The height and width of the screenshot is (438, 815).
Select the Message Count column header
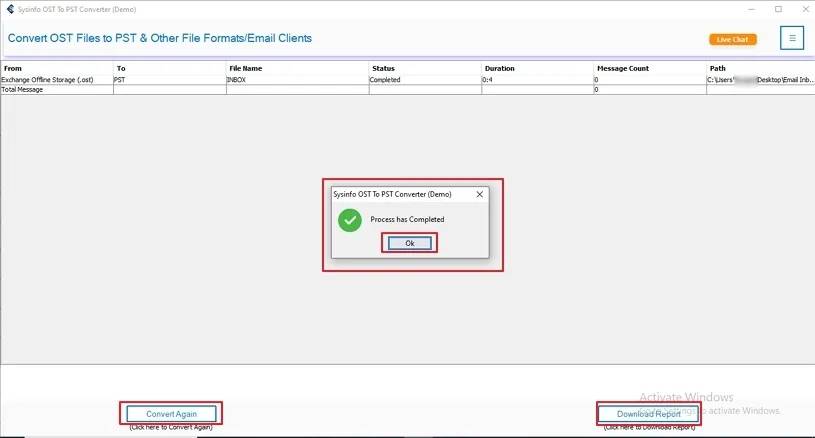(x=650, y=68)
